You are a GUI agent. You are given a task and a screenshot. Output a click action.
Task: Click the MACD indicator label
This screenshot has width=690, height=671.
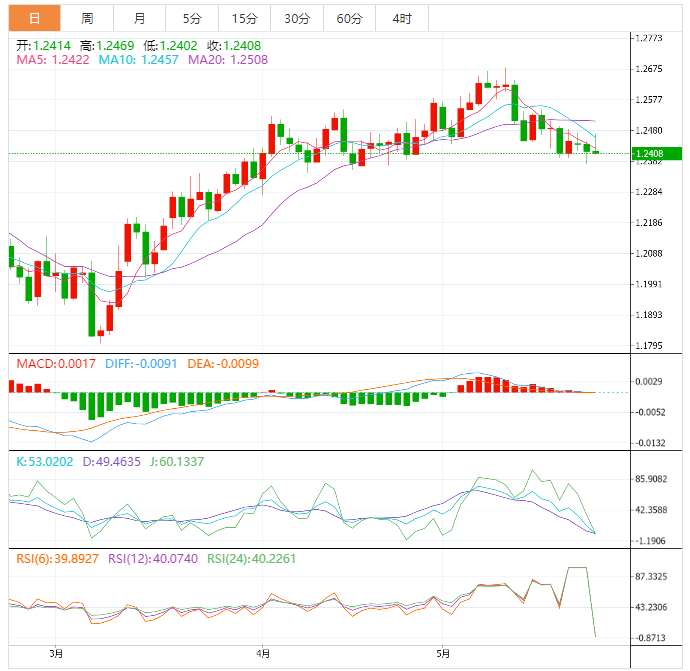tap(56, 363)
